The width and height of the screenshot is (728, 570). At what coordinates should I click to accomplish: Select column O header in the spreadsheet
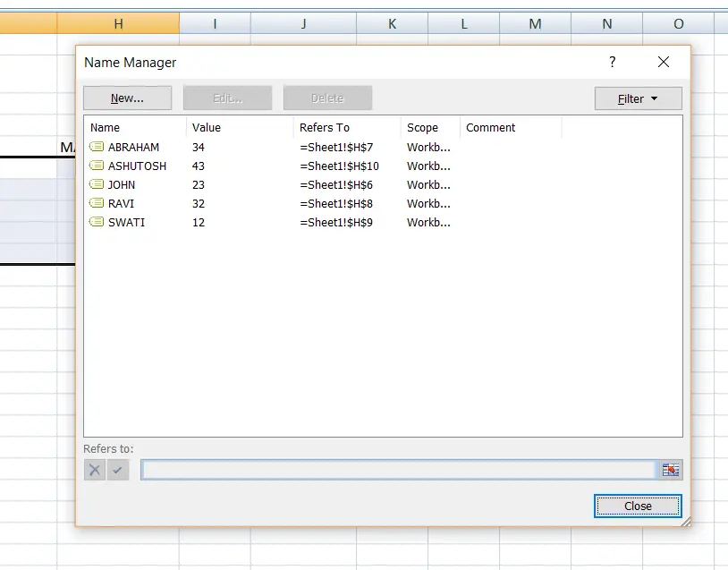point(678,23)
